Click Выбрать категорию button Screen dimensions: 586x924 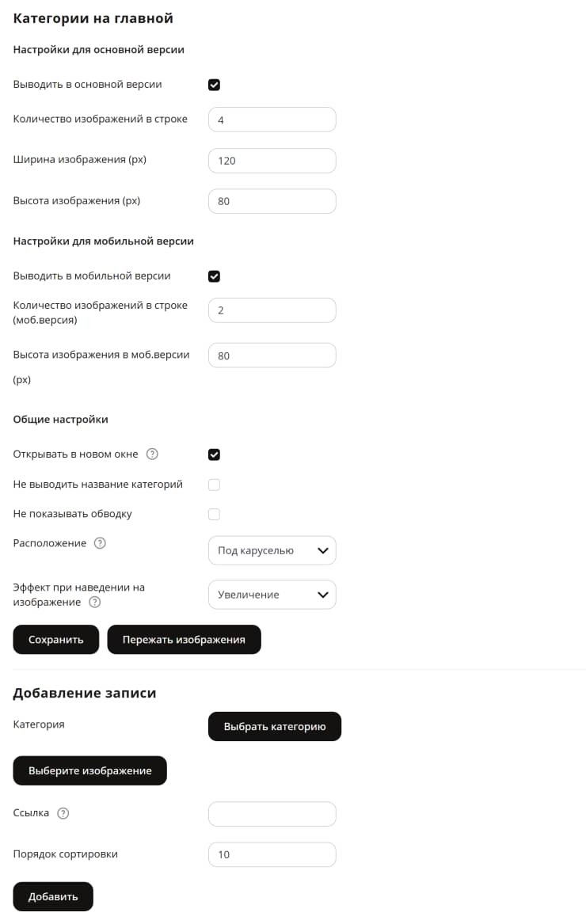tap(275, 727)
